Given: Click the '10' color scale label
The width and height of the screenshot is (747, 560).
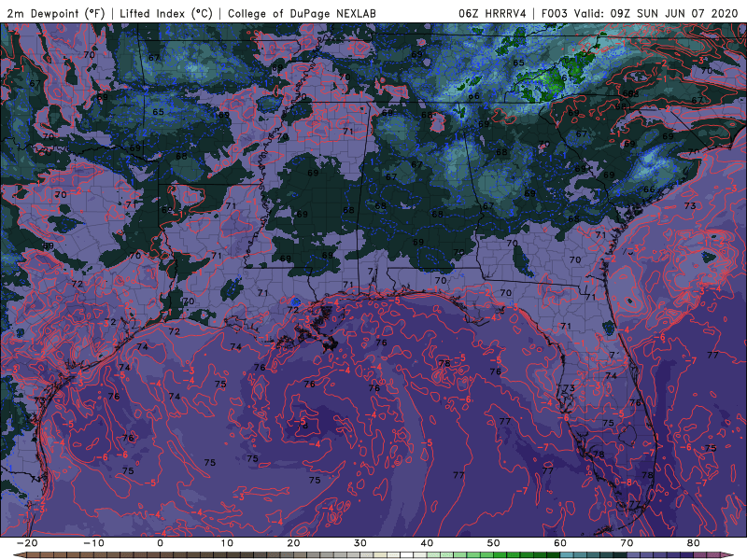Looking at the screenshot, I should tap(227, 543).
